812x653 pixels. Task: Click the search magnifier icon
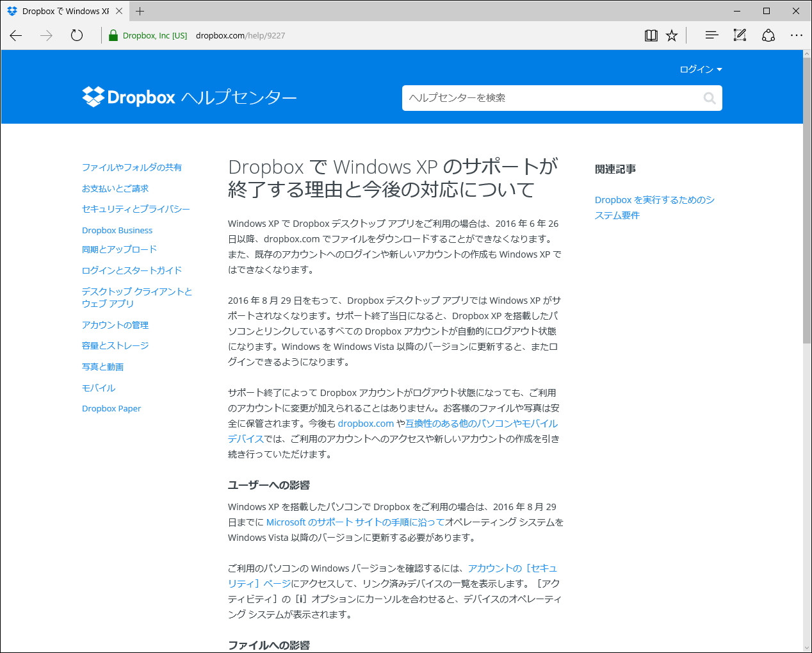pyautogui.click(x=709, y=98)
